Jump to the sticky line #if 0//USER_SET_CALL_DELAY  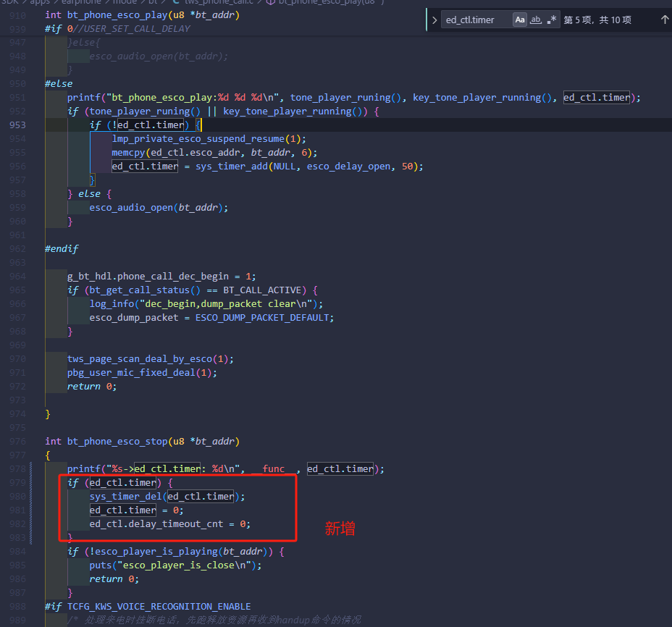(117, 29)
